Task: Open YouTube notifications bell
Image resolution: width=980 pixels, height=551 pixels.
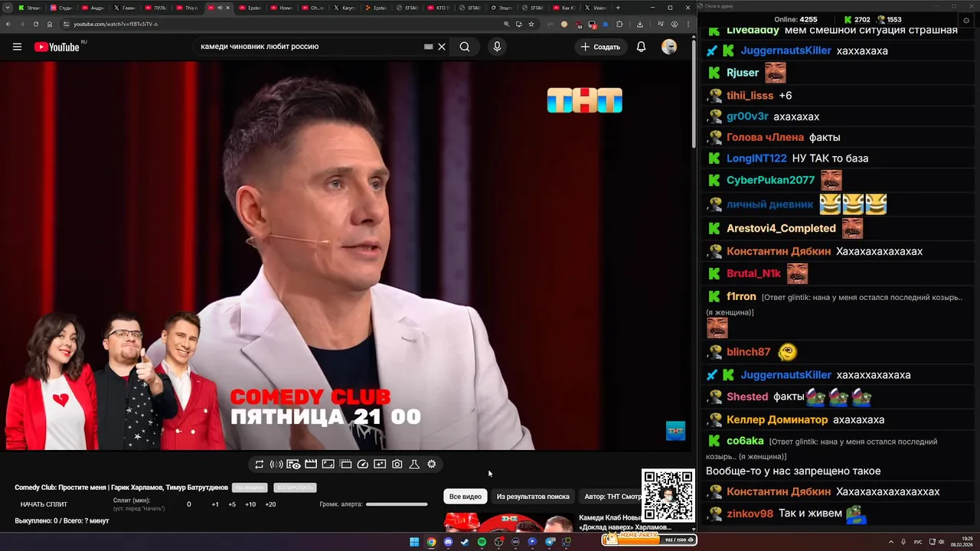Action: [641, 47]
